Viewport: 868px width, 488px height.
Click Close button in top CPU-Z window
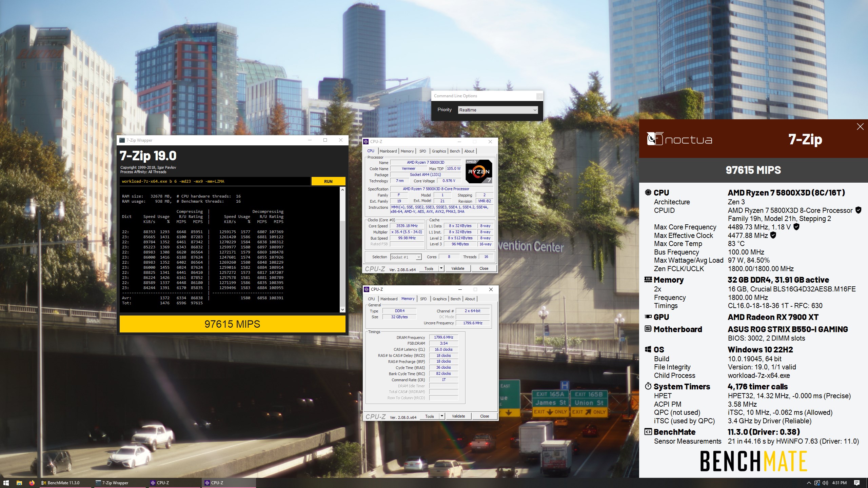[x=484, y=268]
